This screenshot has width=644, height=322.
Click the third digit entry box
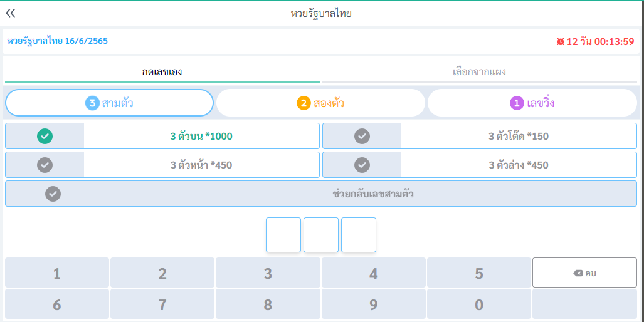click(x=359, y=235)
